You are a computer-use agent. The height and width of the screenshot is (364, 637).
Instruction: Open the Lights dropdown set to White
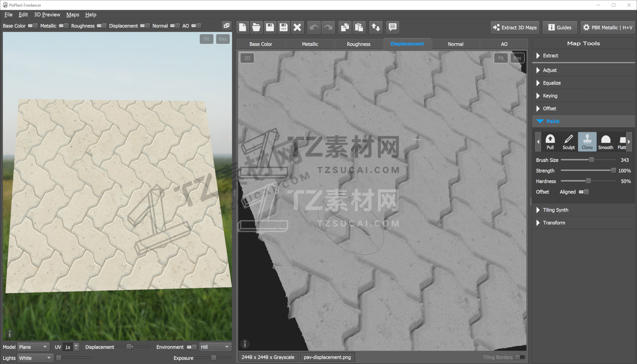[35, 358]
